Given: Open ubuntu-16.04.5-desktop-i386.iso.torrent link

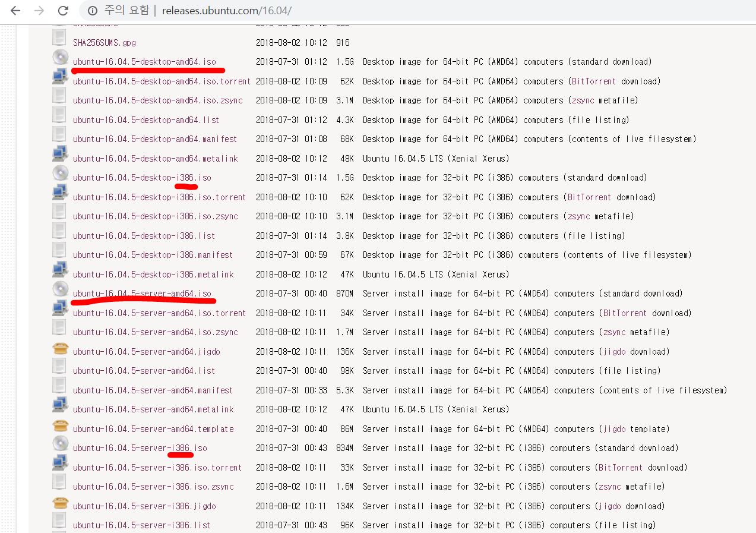Looking at the screenshot, I should (159, 197).
